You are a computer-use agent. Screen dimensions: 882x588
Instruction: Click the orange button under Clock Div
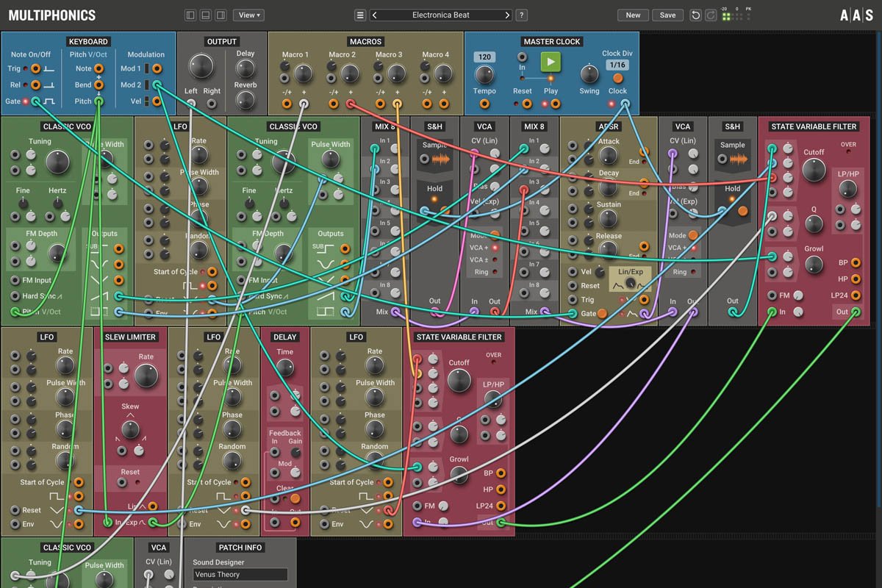coord(617,77)
